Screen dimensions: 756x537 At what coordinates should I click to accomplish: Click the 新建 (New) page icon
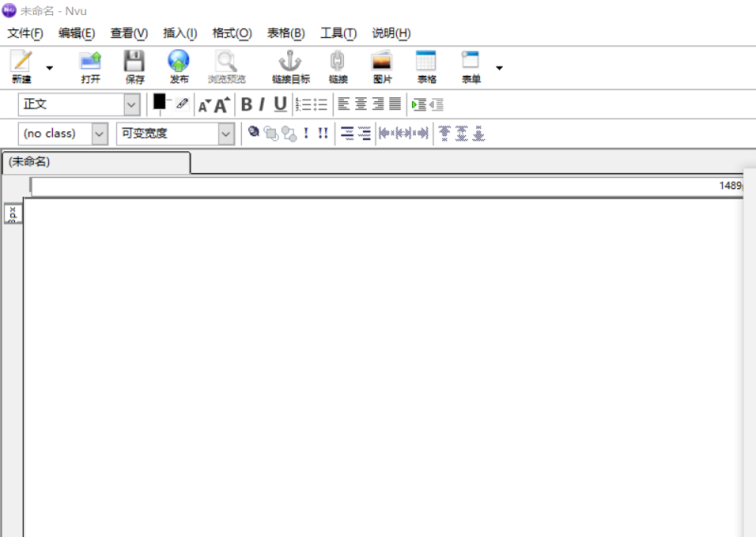(21, 63)
